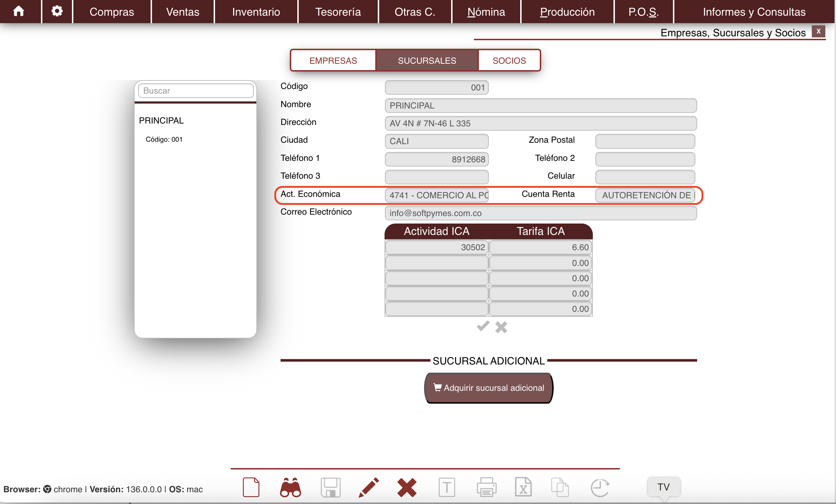Click the binoculars search icon
The image size is (836, 504).
coord(291,487)
